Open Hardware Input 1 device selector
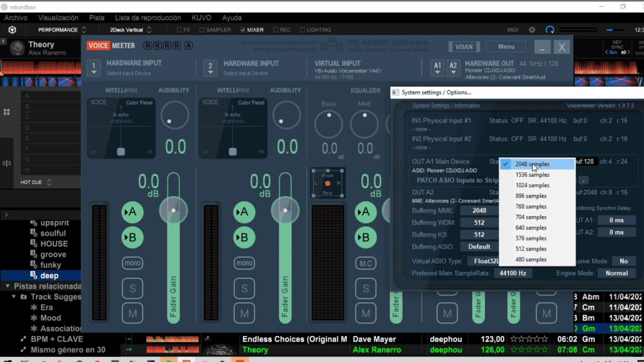Screen dimensions: 644x362 pyautogui.click(x=94, y=68)
